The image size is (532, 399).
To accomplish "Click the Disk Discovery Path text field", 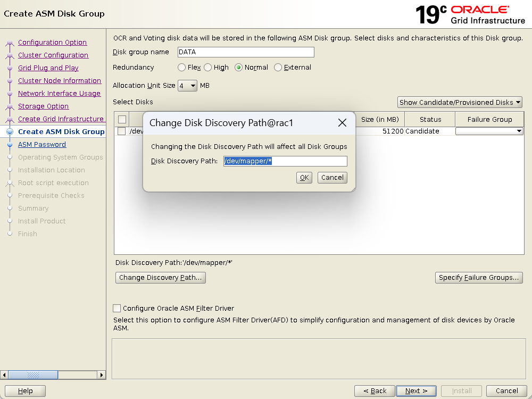I will (x=285, y=161).
